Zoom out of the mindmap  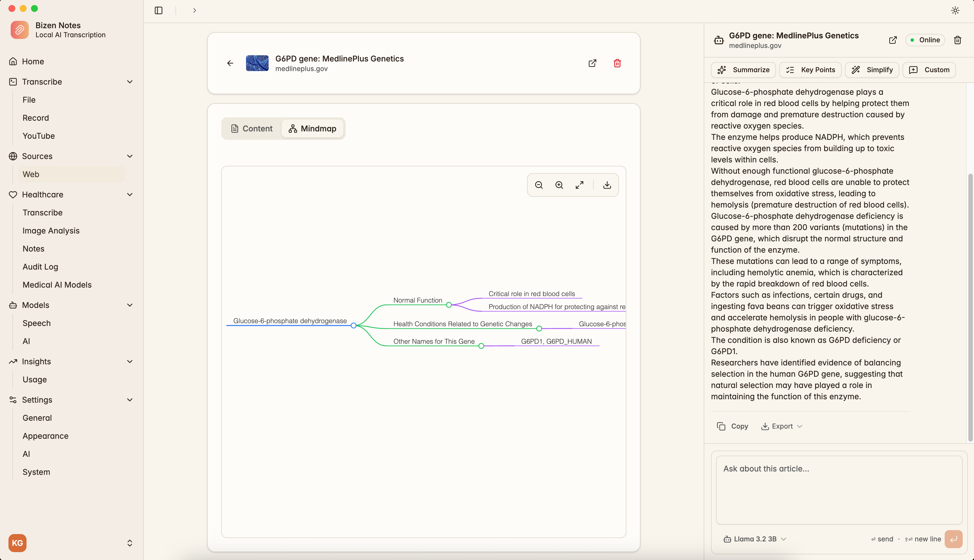coord(538,185)
